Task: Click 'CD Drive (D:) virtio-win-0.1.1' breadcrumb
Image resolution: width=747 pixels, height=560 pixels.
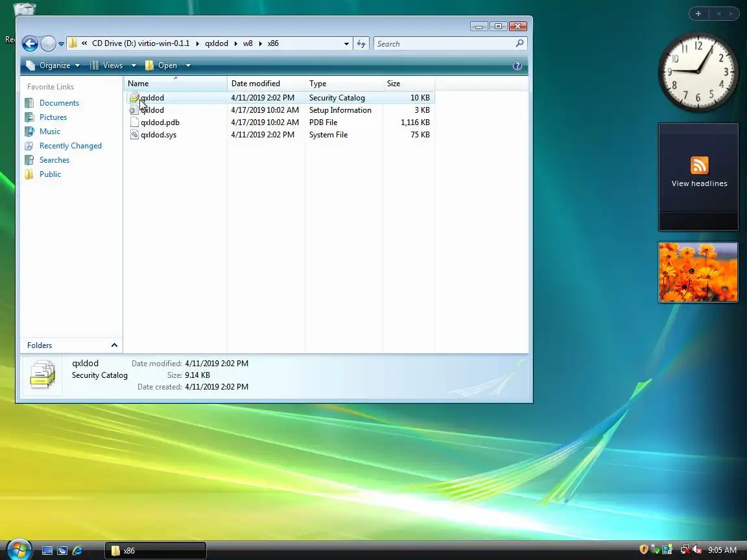Action: [x=141, y=43]
